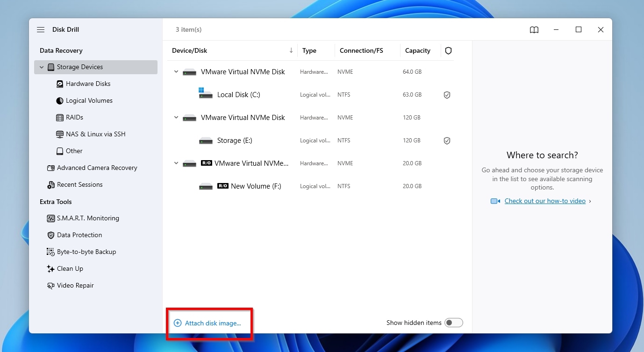Click the 64.0 GB capacity value
Viewport: 644px width, 352px height.
(412, 72)
